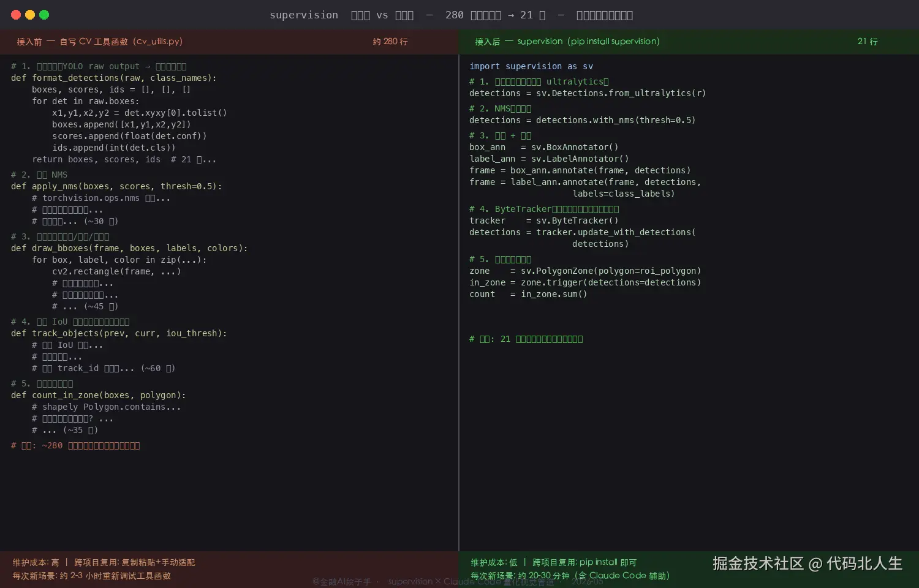Click the 'for box, label, color in zip(...):' line
The width and height of the screenshot is (919, 588).
click(x=119, y=260)
